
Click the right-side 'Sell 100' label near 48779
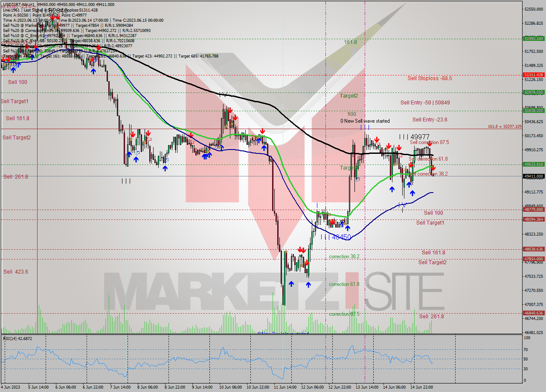click(433, 213)
